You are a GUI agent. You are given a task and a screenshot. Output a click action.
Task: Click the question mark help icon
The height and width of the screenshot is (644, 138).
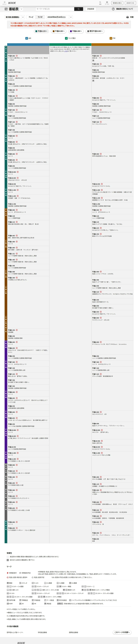tap(113, 9)
